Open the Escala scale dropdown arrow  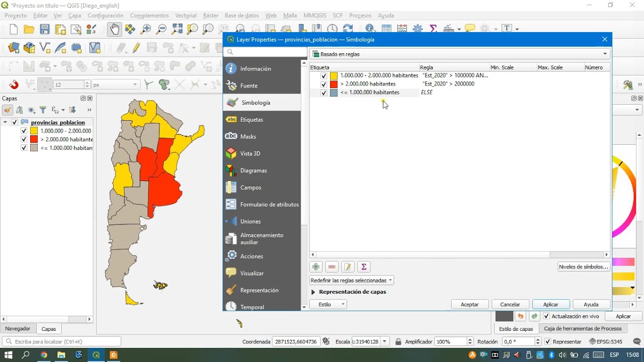(385, 342)
